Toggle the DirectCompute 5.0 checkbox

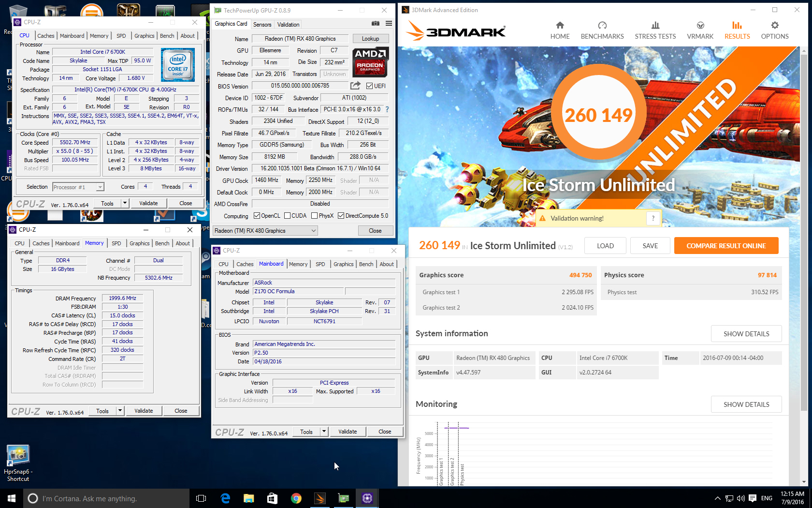tap(341, 216)
